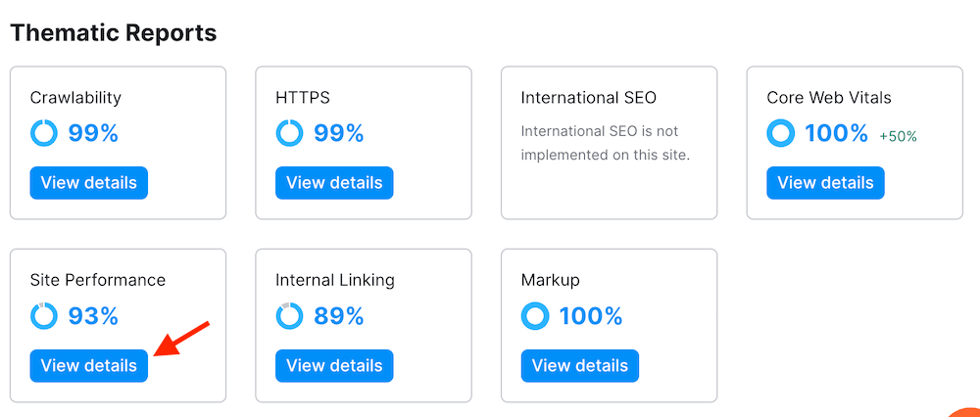Click the Internal Linking 89% score

[338, 316]
